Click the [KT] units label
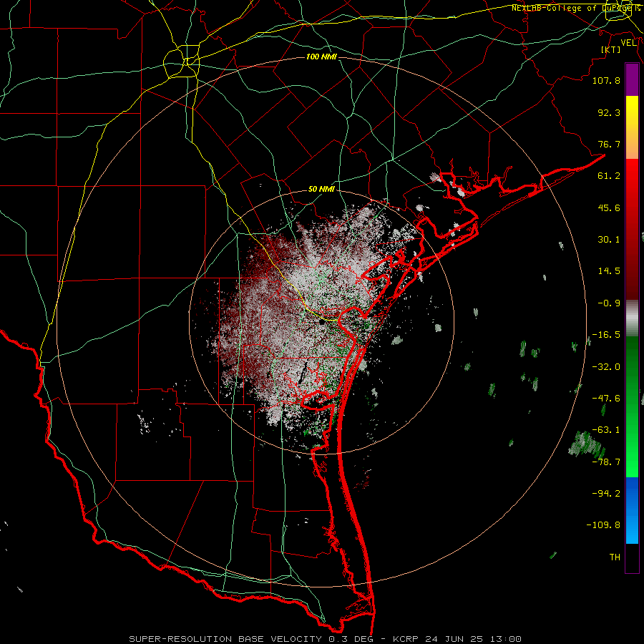The image size is (644, 644). [x=611, y=49]
